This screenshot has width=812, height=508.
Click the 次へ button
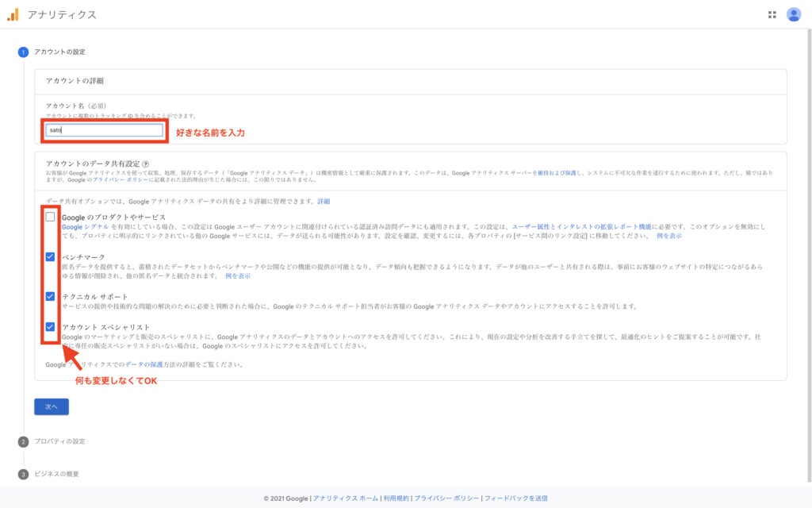52,407
